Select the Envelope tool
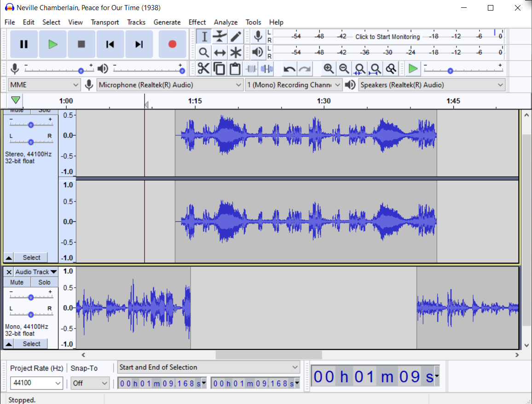The image size is (532, 404). [220, 36]
